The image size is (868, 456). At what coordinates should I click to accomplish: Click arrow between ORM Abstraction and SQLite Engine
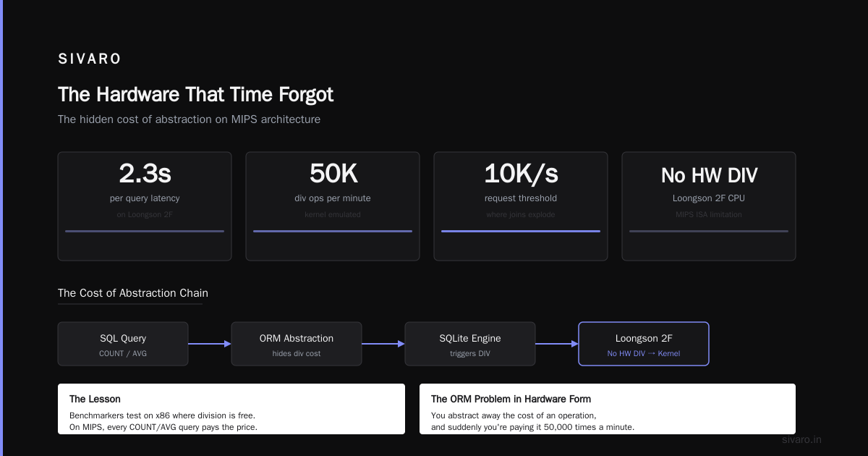point(383,344)
